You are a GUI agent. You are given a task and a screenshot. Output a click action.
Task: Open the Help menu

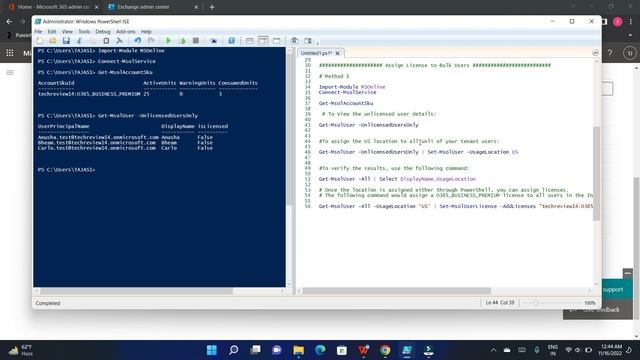coord(146,31)
